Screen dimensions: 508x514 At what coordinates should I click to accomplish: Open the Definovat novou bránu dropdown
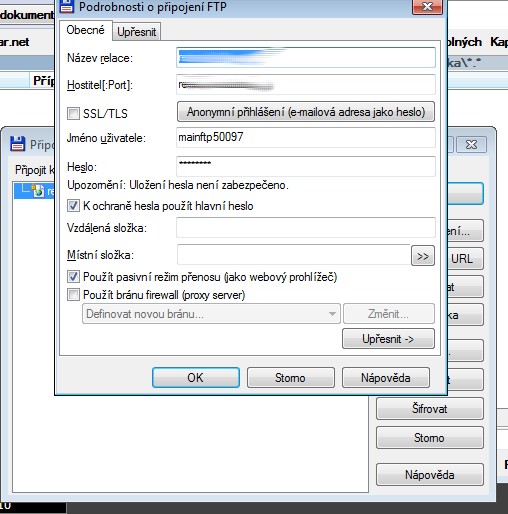point(211,314)
